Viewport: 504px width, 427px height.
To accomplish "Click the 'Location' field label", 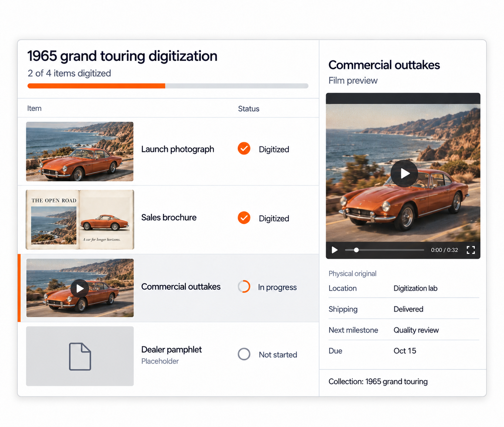I will coord(342,288).
